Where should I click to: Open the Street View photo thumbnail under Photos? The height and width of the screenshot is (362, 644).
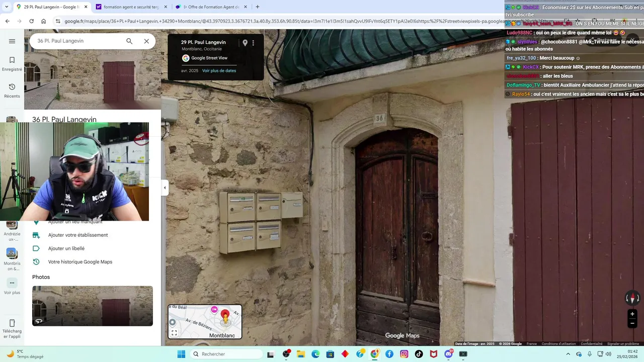[x=93, y=306]
